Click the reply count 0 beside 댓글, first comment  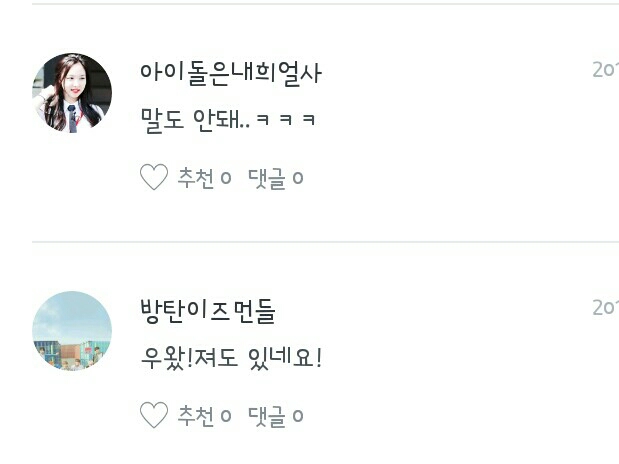[298, 178]
